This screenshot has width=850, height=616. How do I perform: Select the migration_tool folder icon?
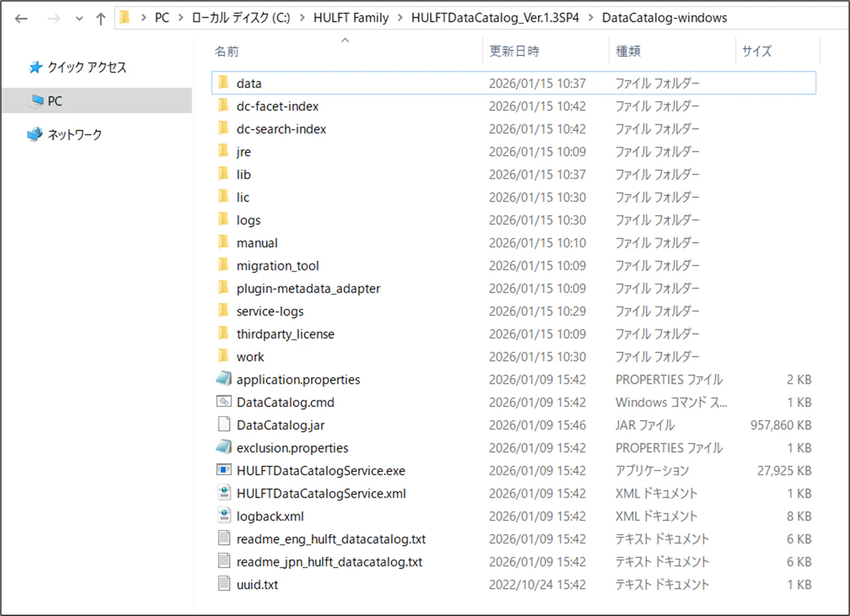[223, 265]
